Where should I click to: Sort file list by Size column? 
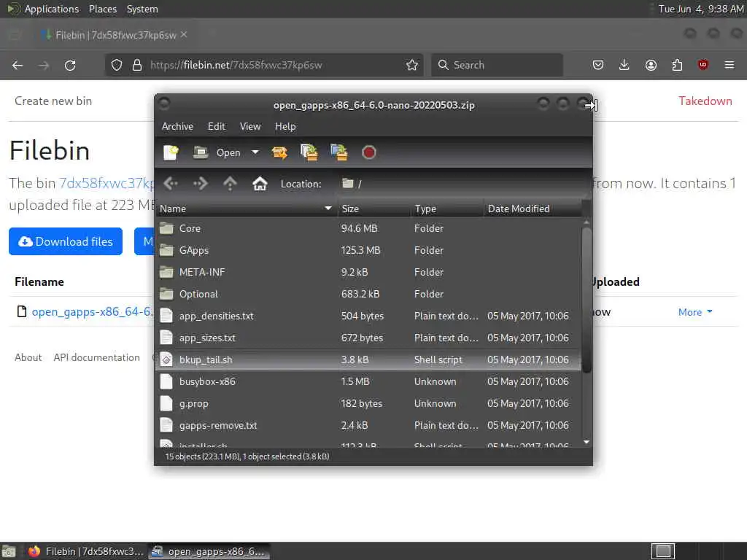374,209
